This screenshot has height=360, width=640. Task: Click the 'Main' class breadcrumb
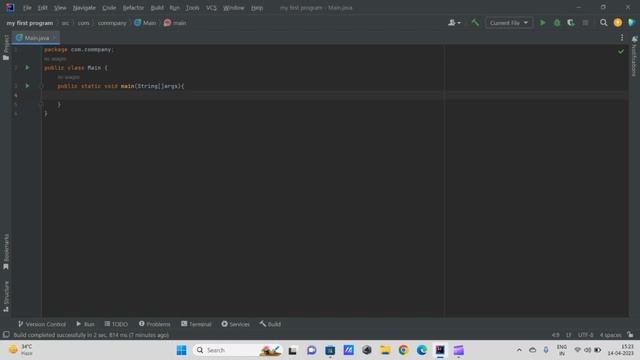pyautogui.click(x=145, y=23)
